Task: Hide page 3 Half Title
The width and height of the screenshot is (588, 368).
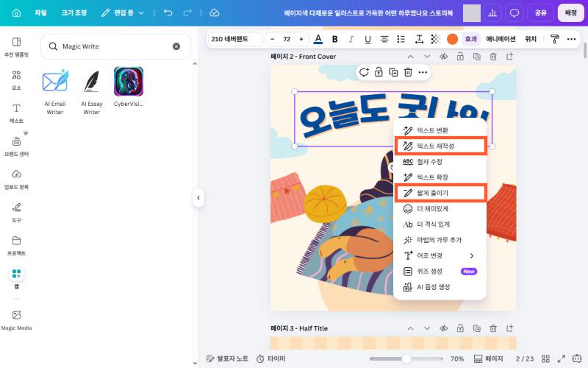Action: (x=444, y=328)
